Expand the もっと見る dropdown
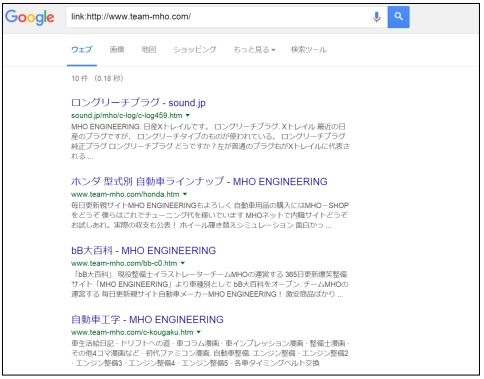The width and height of the screenshot is (484, 379). tap(254, 50)
